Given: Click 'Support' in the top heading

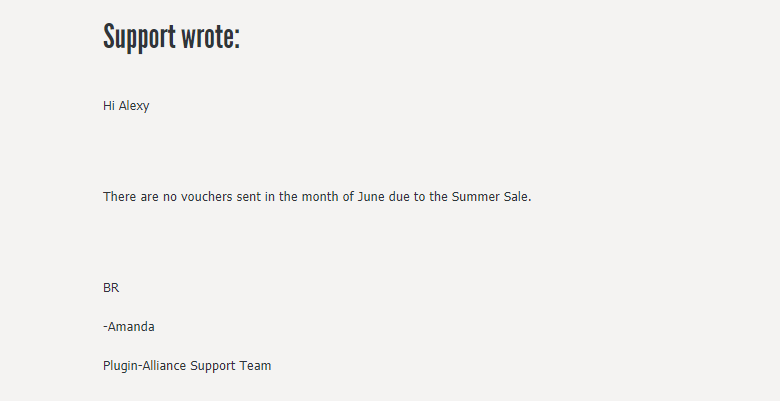Looking at the screenshot, I should click(139, 38).
